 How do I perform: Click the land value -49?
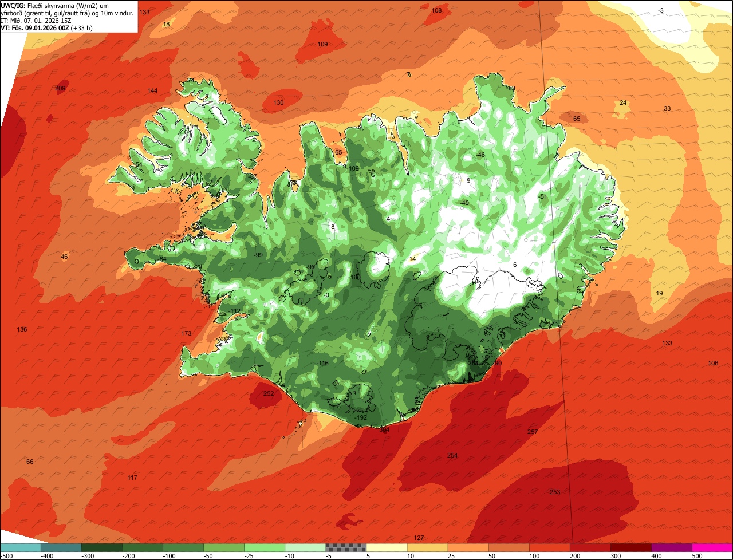tap(464, 203)
